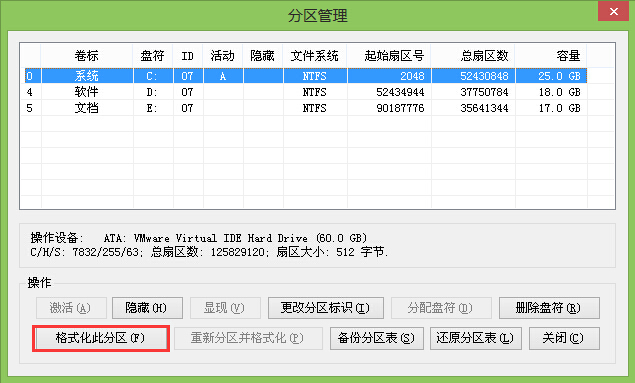Click the 活动 column header
635x383 pixels.
[x=223, y=55]
